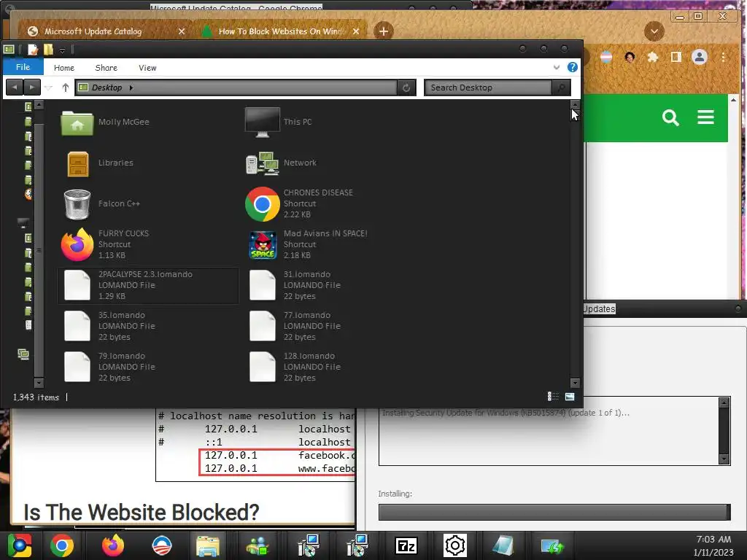This screenshot has height=560, width=747.
Task: Open File Explorer taskbar button
Action: pos(208,545)
